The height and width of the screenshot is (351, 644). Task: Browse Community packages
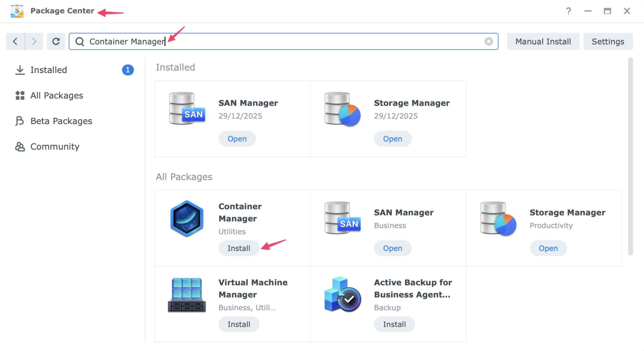coord(55,147)
